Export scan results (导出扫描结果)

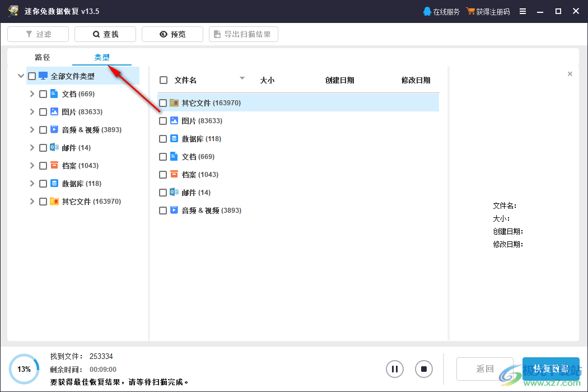pos(243,34)
